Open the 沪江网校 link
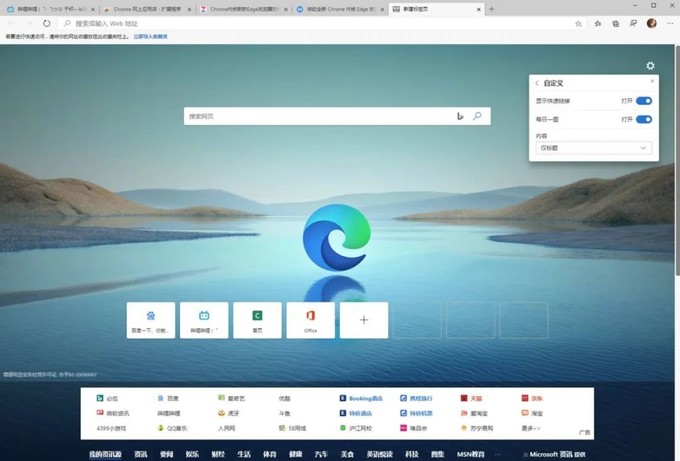 (356, 428)
